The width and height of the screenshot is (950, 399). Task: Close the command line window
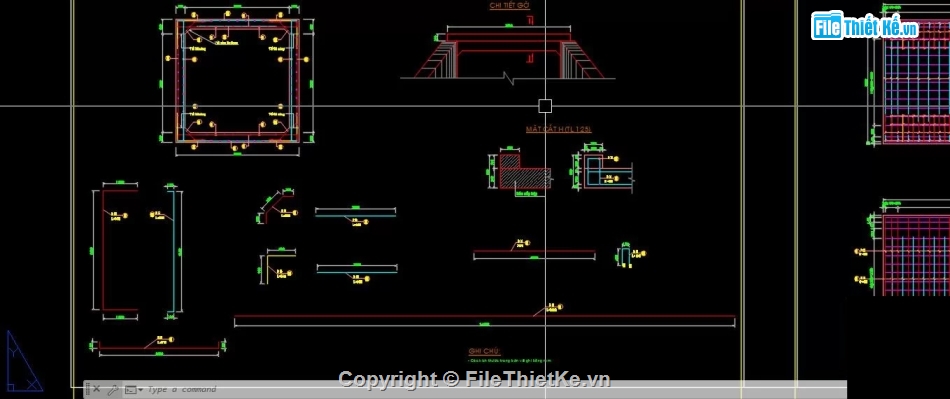click(97, 389)
